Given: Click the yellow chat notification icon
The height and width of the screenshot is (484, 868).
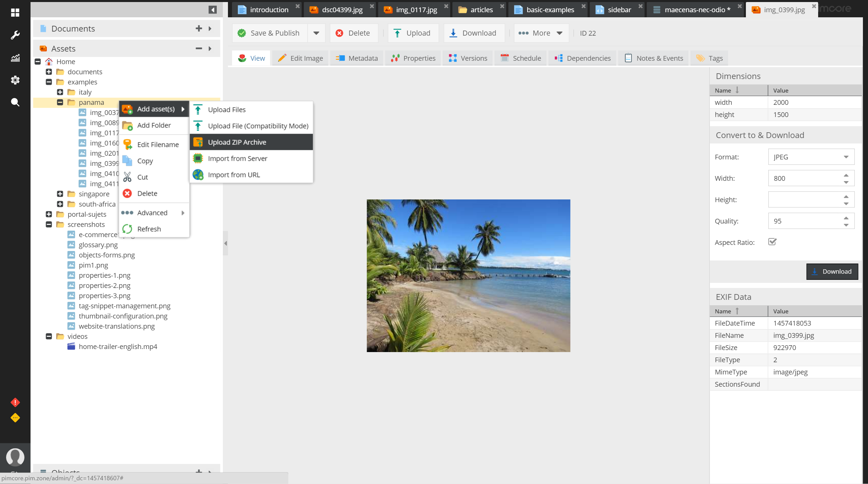Looking at the screenshot, I should [x=15, y=418].
